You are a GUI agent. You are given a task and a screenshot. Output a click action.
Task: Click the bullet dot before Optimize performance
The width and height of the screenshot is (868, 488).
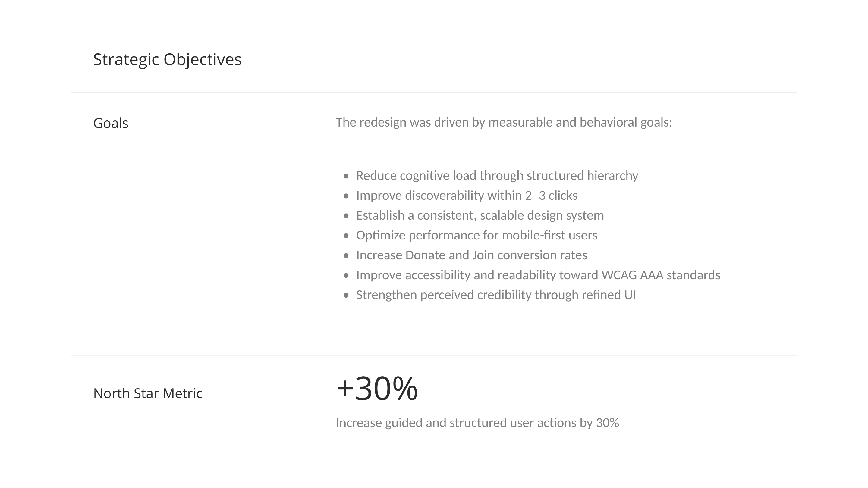click(346, 236)
